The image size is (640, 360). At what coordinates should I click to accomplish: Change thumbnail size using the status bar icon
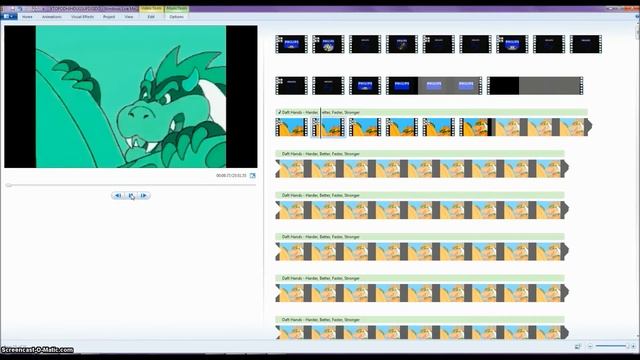coord(578,347)
